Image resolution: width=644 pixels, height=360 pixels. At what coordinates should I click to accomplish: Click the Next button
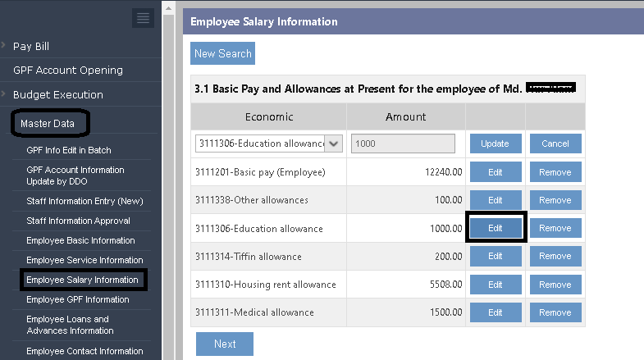click(x=225, y=344)
